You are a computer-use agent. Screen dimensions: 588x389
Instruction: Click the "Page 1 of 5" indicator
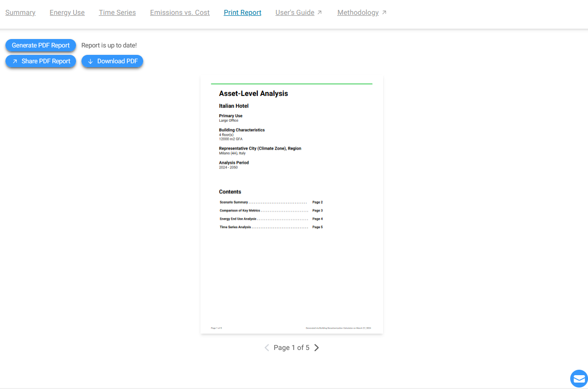[x=291, y=347]
